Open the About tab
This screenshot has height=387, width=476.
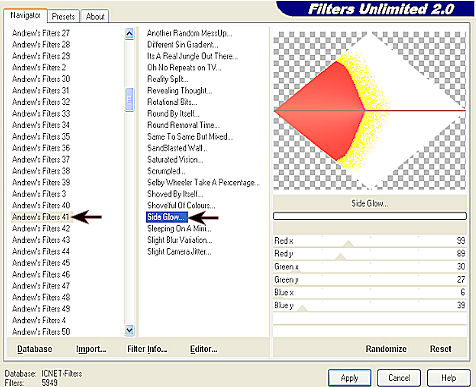pyautogui.click(x=95, y=16)
